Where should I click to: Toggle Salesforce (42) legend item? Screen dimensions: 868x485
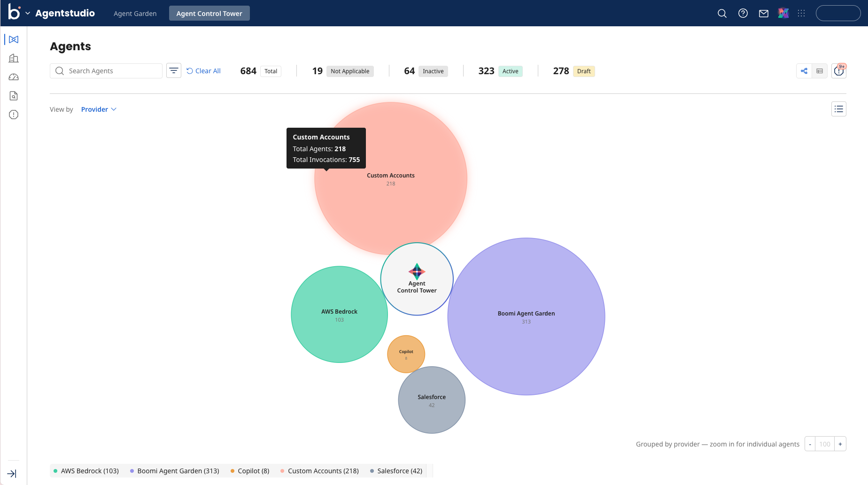click(396, 471)
